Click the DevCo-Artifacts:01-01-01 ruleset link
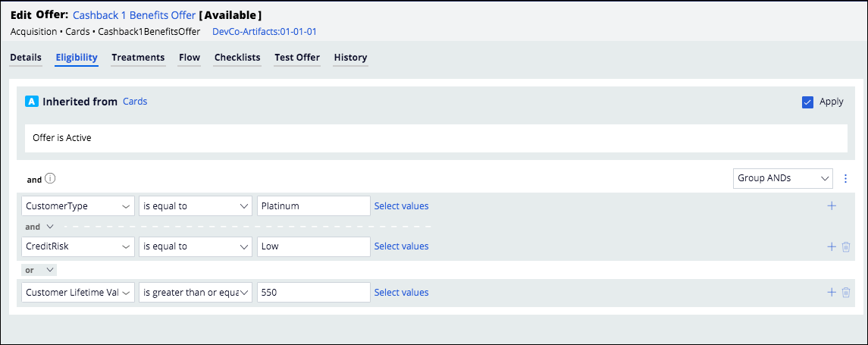 (264, 32)
